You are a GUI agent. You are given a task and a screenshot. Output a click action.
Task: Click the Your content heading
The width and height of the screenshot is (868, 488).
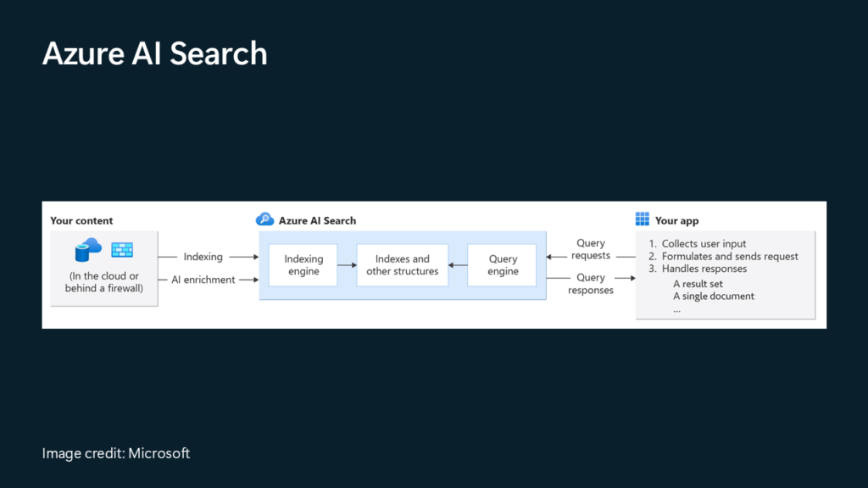coord(81,221)
